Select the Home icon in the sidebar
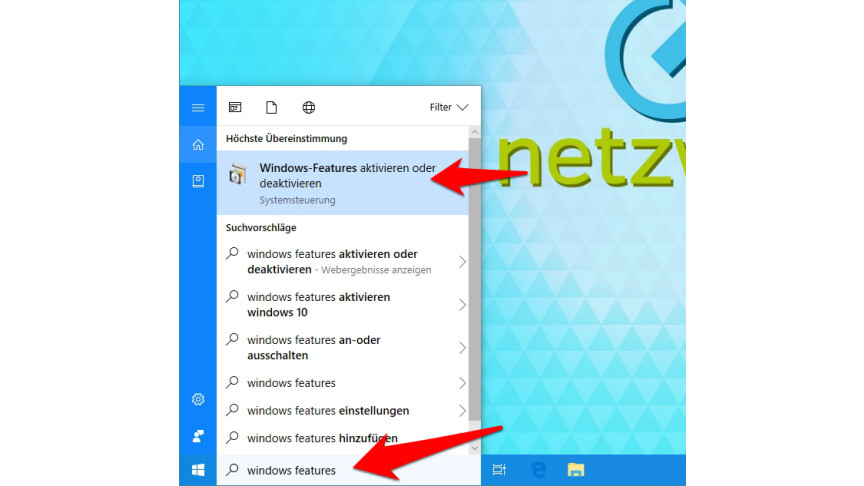The height and width of the screenshot is (486, 864). (198, 146)
